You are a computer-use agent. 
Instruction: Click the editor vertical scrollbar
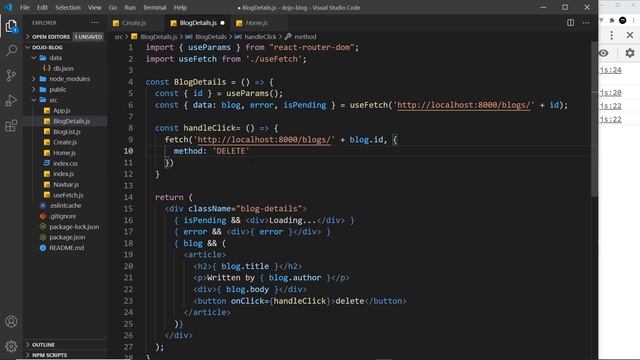pos(595,118)
